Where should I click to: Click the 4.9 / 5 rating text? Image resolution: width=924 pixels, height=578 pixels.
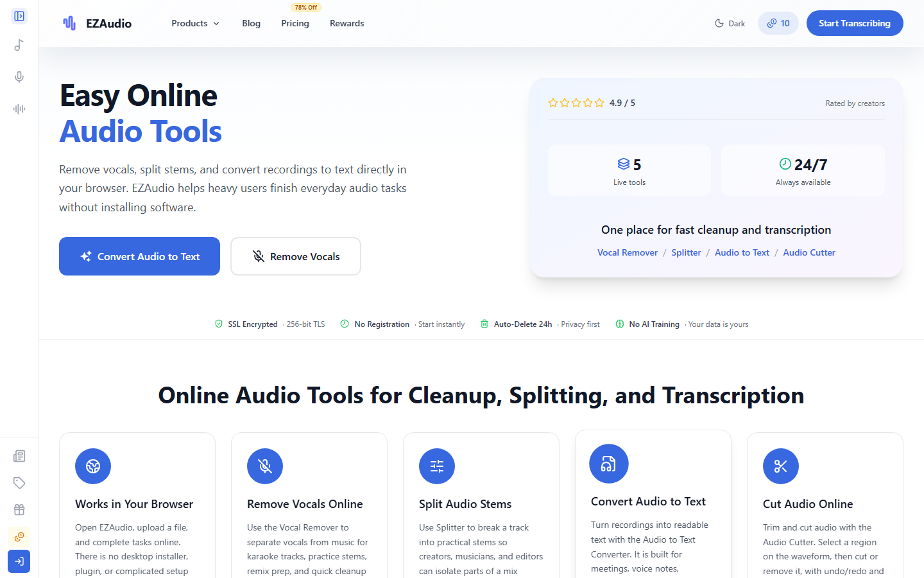coord(622,103)
